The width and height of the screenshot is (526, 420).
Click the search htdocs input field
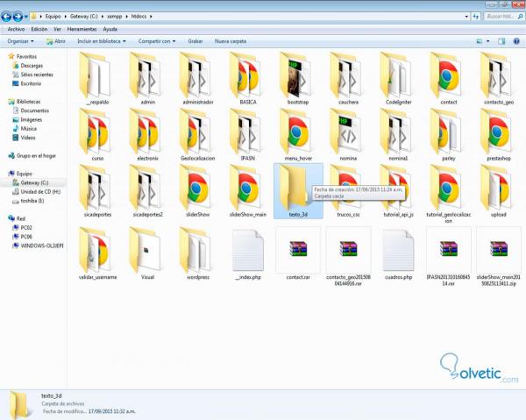(504, 16)
